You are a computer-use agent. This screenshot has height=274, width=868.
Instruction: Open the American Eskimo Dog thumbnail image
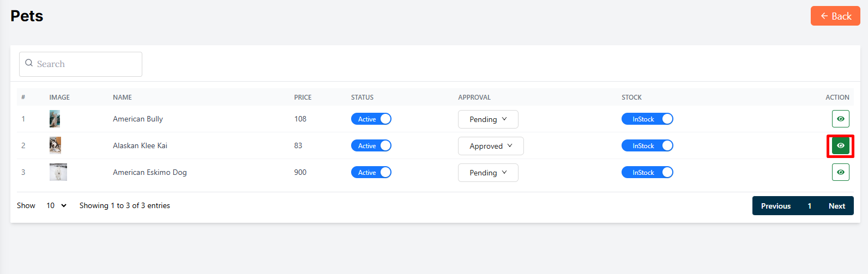click(58, 172)
